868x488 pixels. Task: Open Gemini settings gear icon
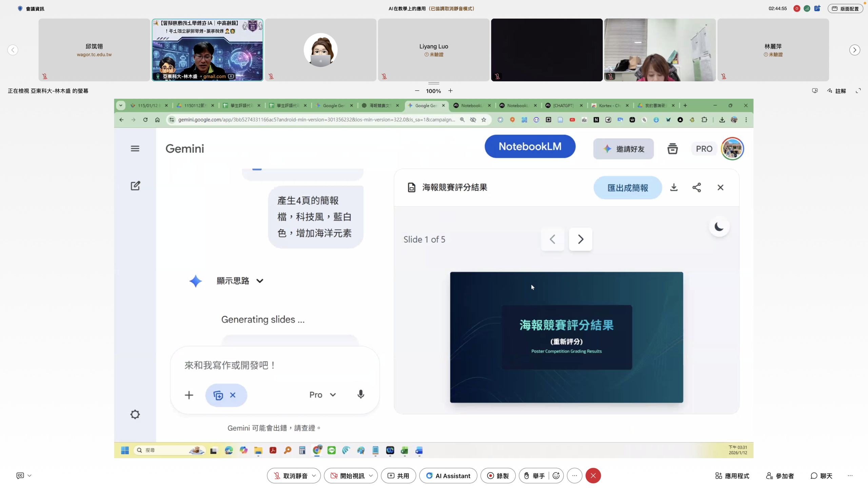(135, 414)
